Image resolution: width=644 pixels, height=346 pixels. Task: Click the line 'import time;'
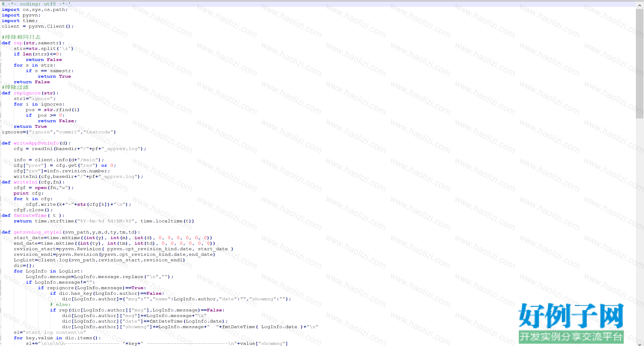click(x=20, y=21)
